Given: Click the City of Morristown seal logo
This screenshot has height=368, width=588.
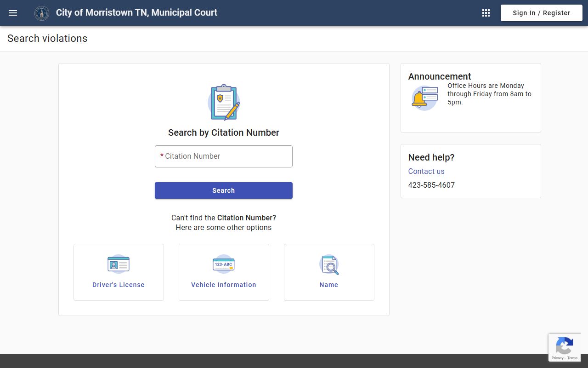Looking at the screenshot, I should coord(42,13).
